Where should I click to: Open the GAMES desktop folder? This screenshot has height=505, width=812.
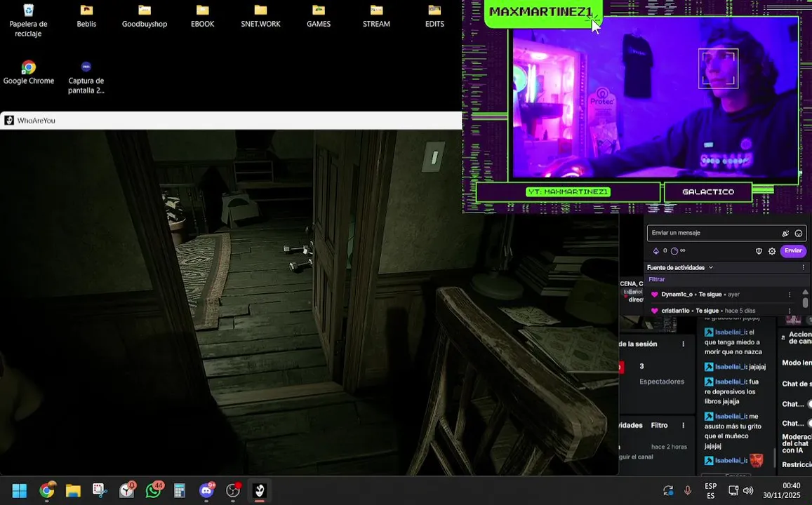point(319,16)
